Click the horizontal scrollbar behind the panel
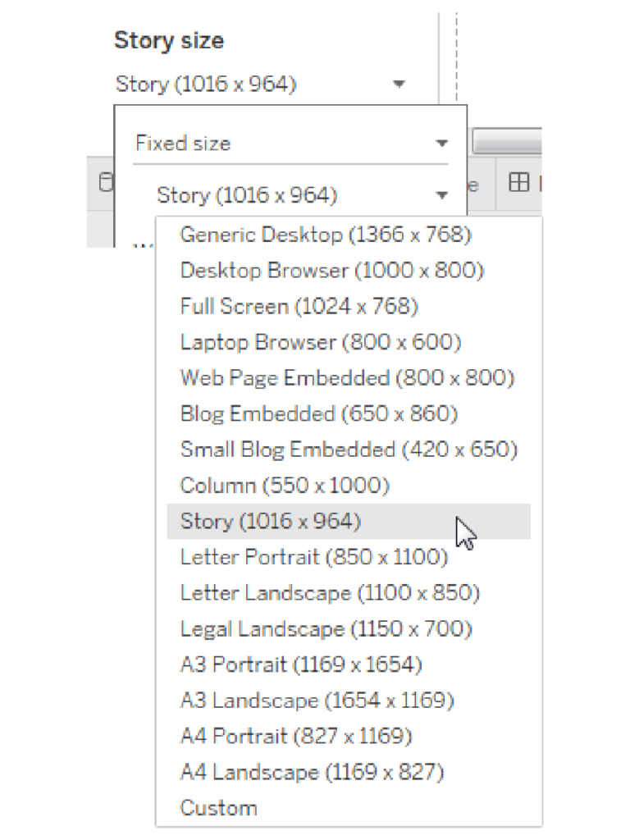 505,141
